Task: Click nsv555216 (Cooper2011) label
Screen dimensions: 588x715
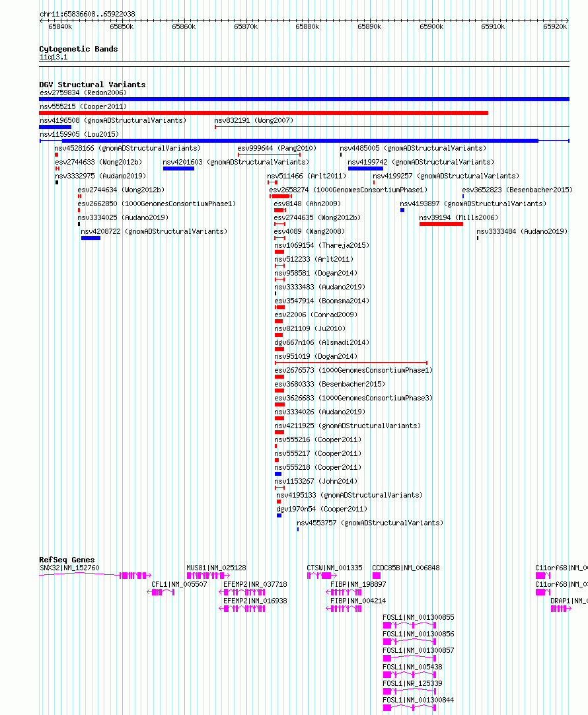Action: (318, 439)
